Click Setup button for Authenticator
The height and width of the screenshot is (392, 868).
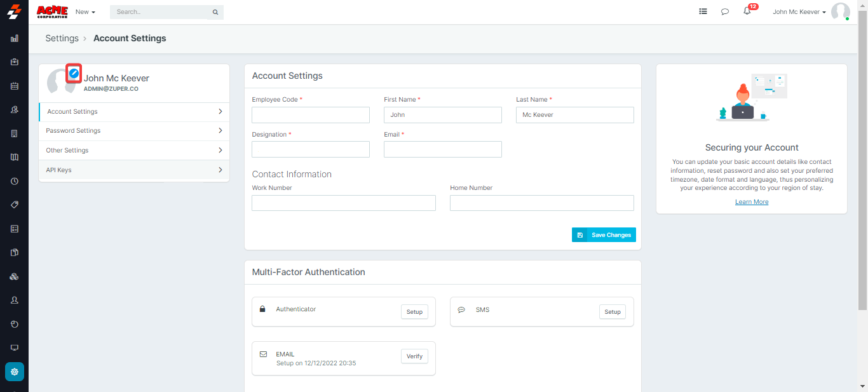coord(414,312)
